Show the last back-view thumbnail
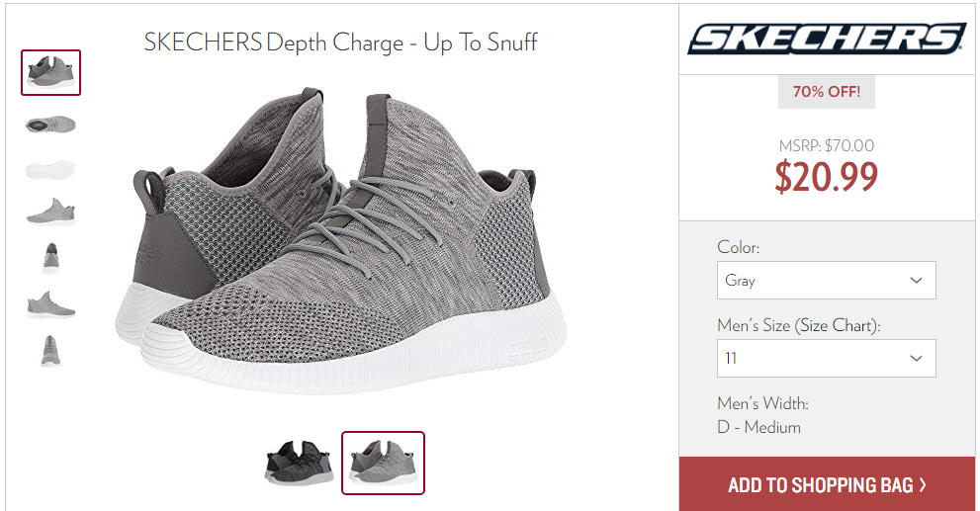This screenshot has height=511, width=980. (x=50, y=351)
